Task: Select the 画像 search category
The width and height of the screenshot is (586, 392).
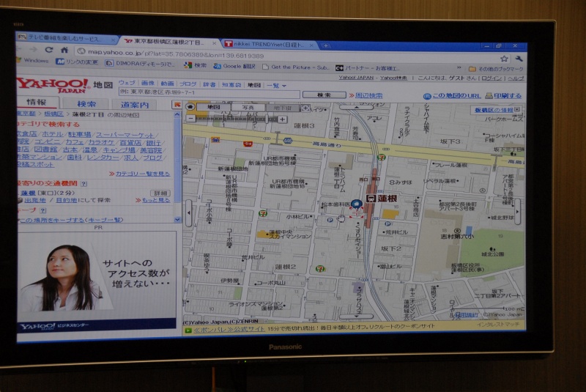Action: click(148, 84)
